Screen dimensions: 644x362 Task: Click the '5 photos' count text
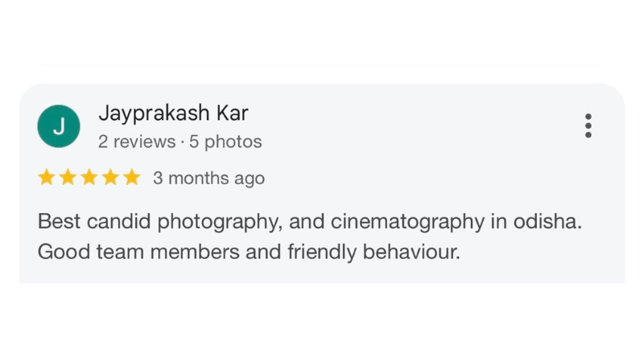[225, 142]
